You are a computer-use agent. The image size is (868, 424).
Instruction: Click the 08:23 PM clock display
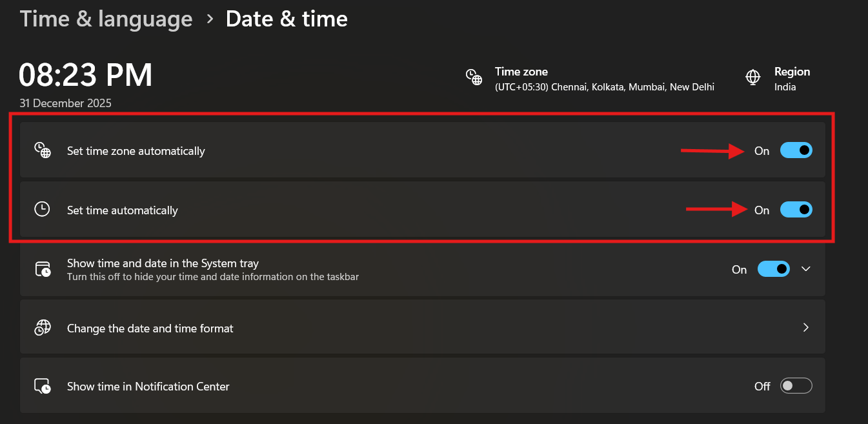click(x=86, y=76)
